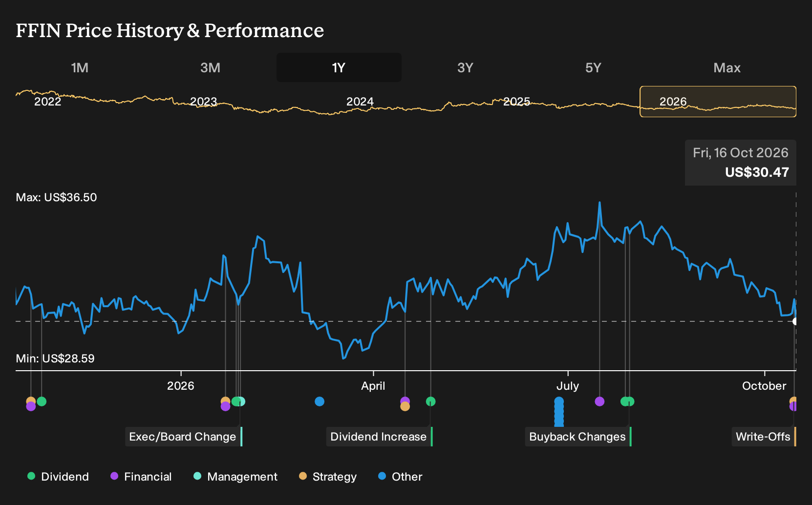Open the Exec/Board Change event label
Screen dimensions: 812x505
(184, 437)
